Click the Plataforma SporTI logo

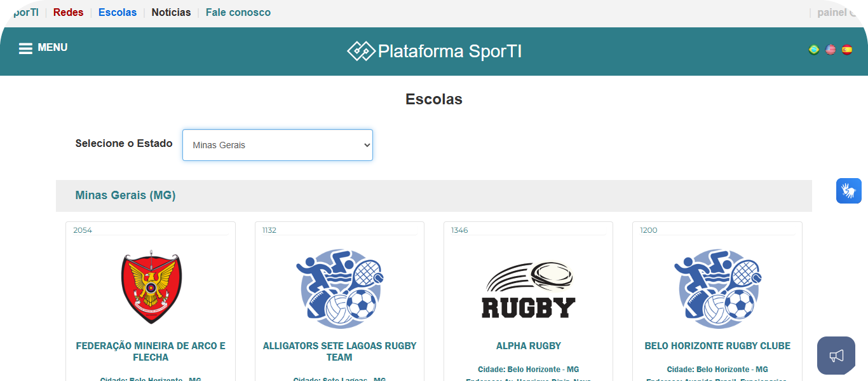[x=434, y=51]
